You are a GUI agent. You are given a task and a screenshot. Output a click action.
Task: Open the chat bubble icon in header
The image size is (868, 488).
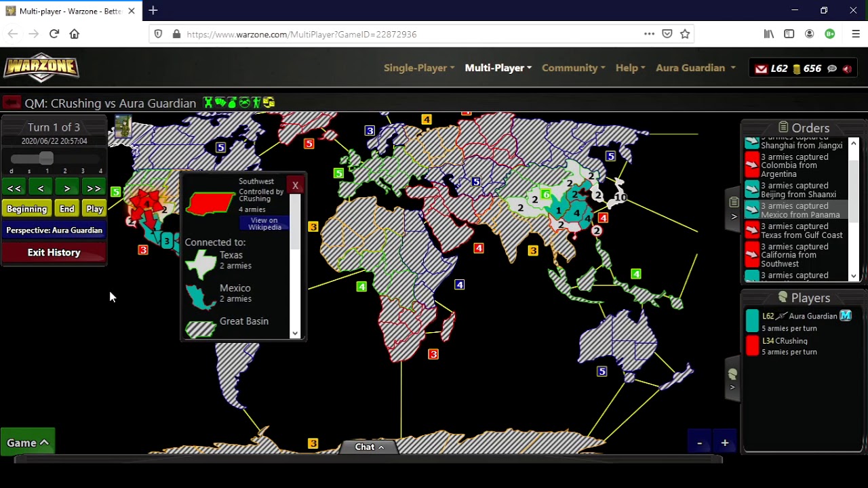click(x=831, y=68)
